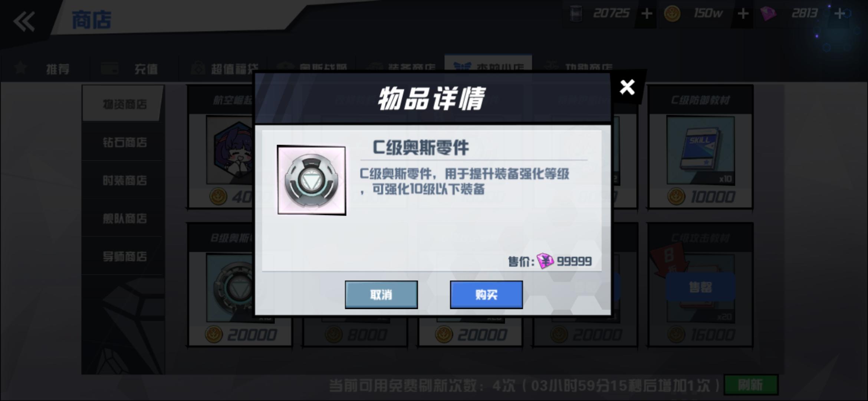The height and width of the screenshot is (401, 868).
Task: Add fuel with the plus next to 20725
Action: point(647,14)
